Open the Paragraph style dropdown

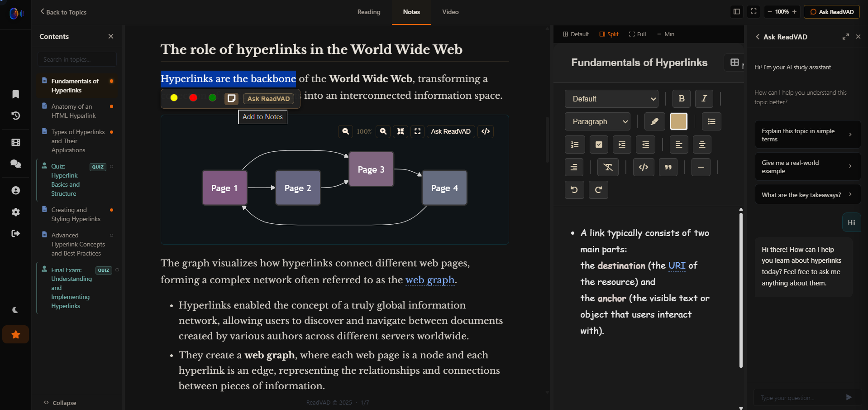point(597,121)
